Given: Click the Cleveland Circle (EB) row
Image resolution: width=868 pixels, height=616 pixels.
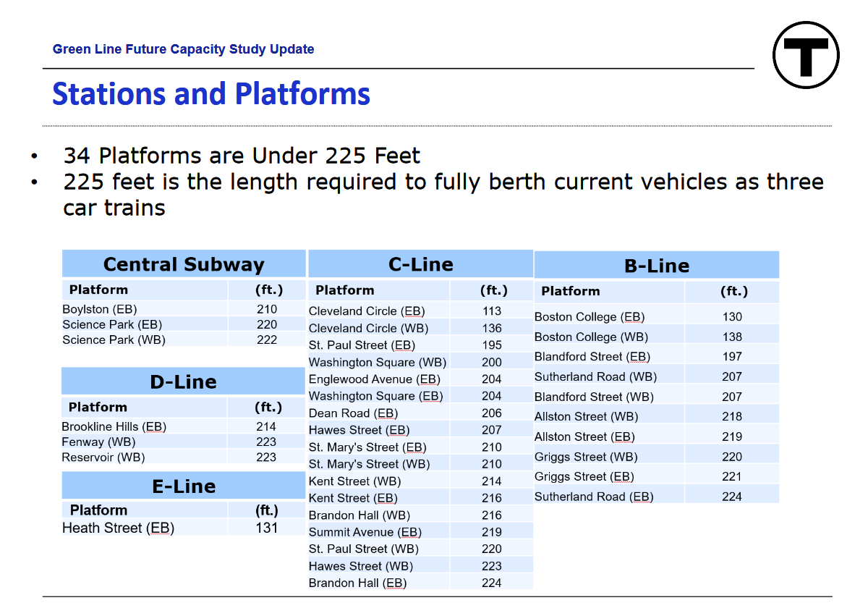Looking at the screenshot, I should 366,311.
